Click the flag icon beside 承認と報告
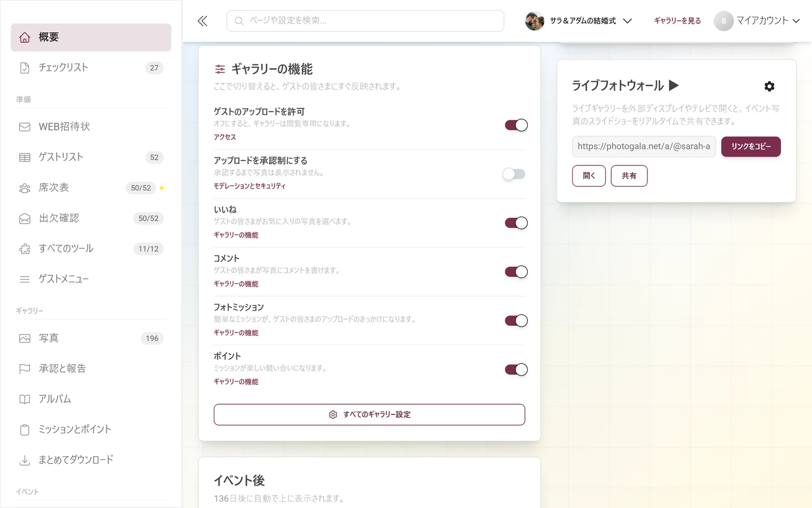 coord(25,369)
